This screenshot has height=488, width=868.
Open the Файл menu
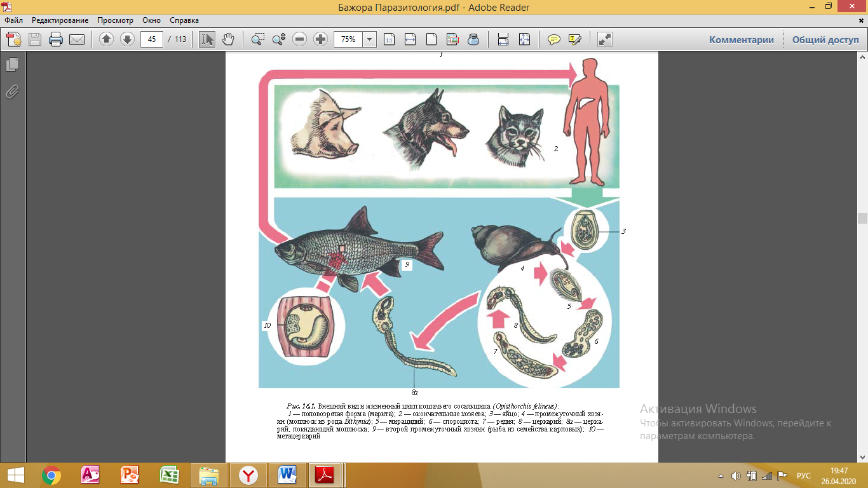point(13,20)
